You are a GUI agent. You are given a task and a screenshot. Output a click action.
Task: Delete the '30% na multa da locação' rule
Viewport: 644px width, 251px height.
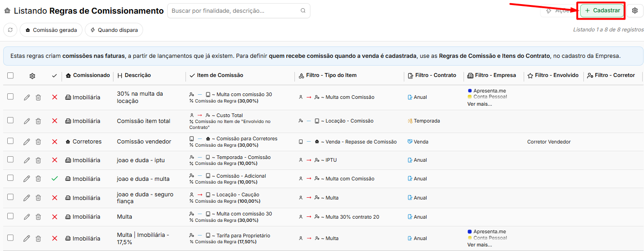[x=38, y=97]
